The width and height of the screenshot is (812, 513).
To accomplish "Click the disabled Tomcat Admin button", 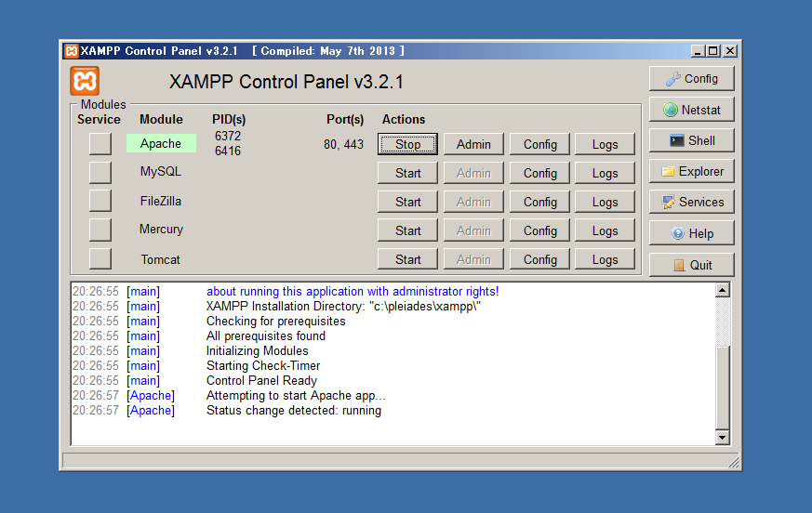I will tap(473, 259).
